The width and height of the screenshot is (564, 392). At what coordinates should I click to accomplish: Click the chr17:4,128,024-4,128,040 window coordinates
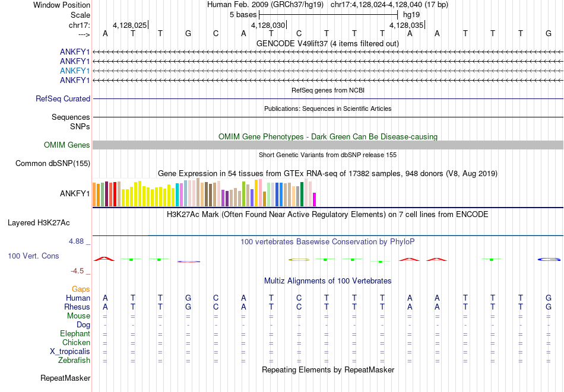[389, 5]
